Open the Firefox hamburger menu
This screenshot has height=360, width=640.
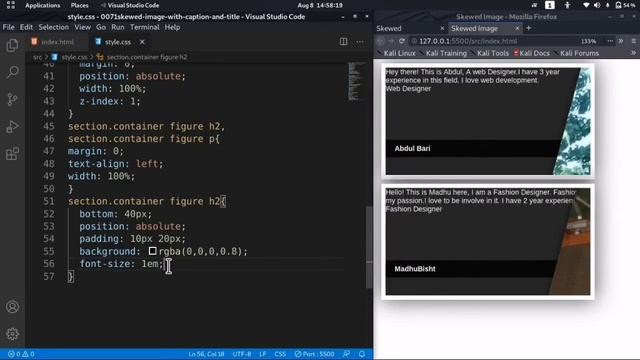coord(633,41)
